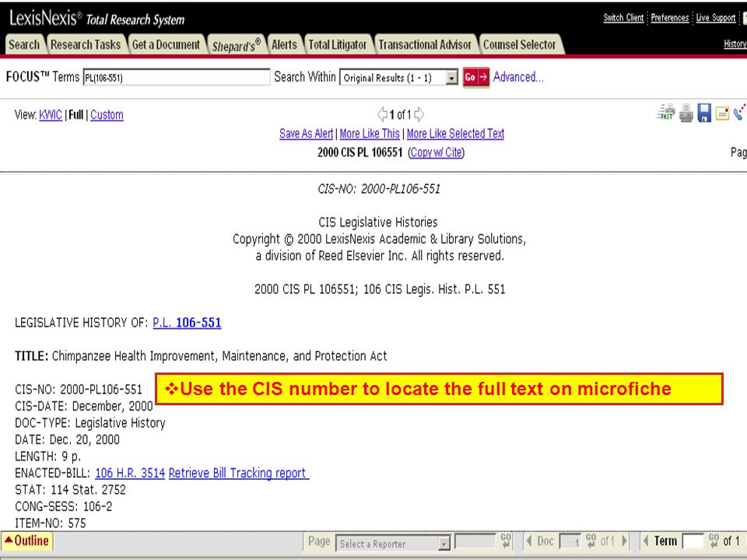
Task: Switch to Counsel Selector tab
Action: click(520, 45)
